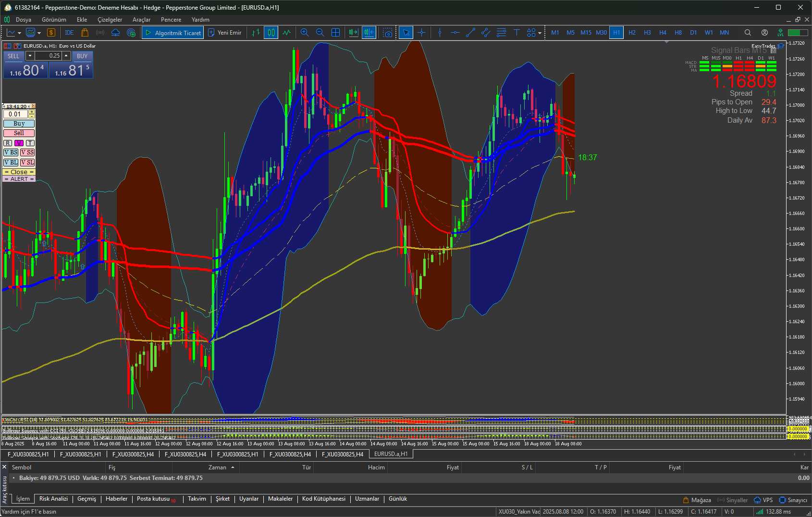Toggle the magenta V button on trade panel
812x517 pixels.
tap(19, 143)
